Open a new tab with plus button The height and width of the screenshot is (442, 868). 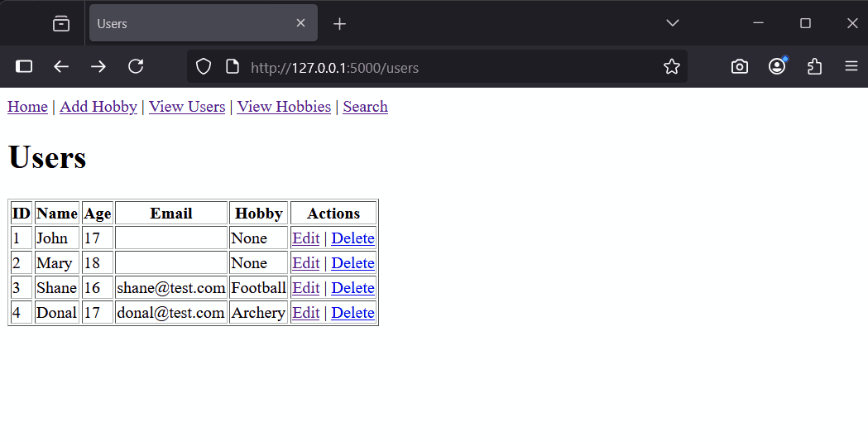point(339,24)
